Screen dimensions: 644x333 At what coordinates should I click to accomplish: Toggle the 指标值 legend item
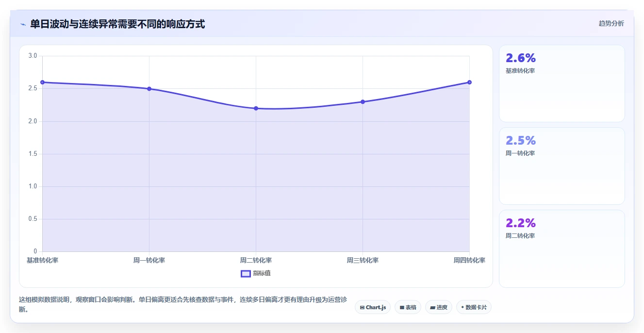(256, 273)
